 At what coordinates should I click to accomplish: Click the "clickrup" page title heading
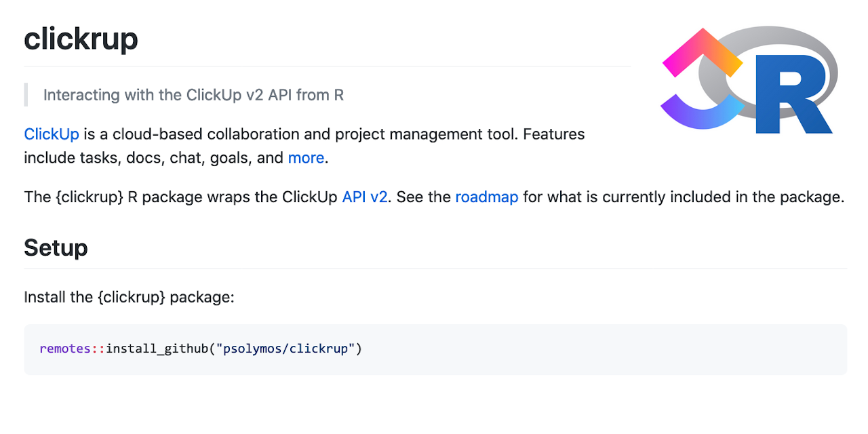[x=81, y=39]
